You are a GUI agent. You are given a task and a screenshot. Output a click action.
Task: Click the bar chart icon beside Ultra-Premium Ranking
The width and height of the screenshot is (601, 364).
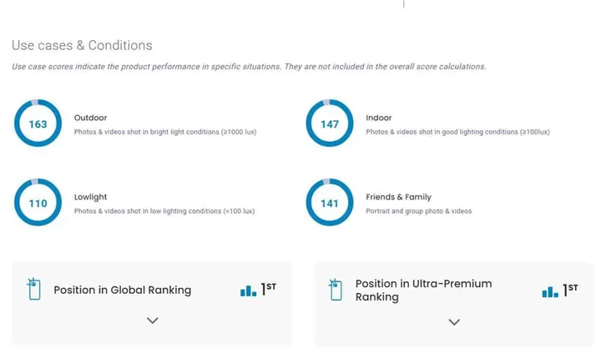click(x=549, y=291)
